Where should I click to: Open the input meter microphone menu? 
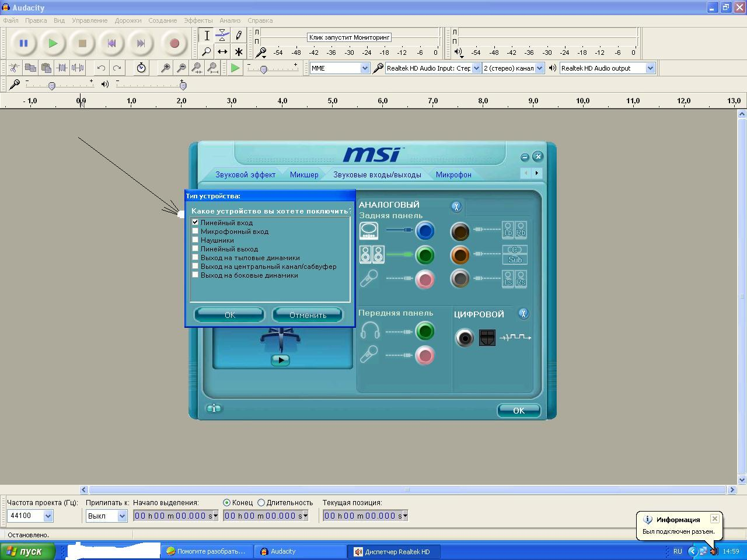(261, 52)
